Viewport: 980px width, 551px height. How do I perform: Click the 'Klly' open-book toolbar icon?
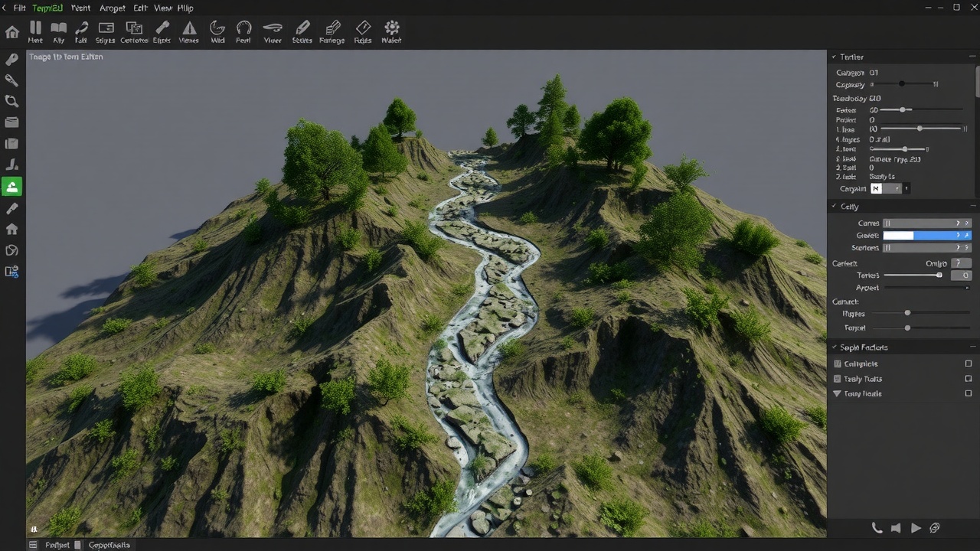pyautogui.click(x=59, y=32)
